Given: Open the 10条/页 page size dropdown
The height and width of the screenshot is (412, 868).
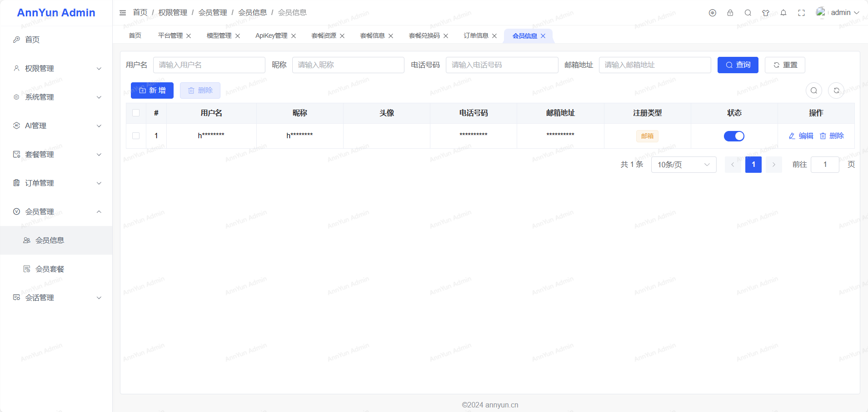Looking at the screenshot, I should pyautogui.click(x=683, y=165).
